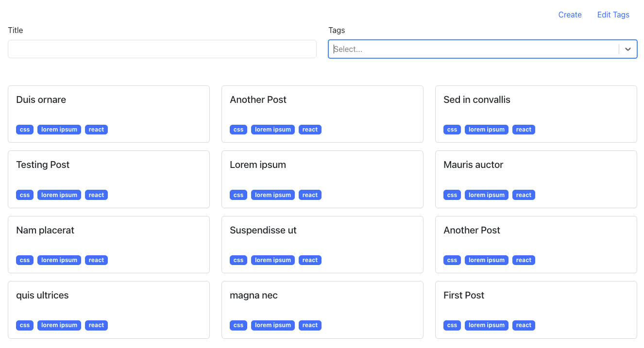
Task: Open the magna nec post card
Action: [322, 310]
